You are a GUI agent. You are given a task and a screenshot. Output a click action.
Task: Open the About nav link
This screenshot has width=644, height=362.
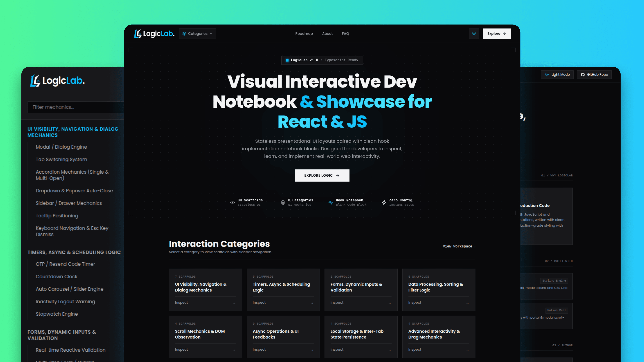coord(327,34)
